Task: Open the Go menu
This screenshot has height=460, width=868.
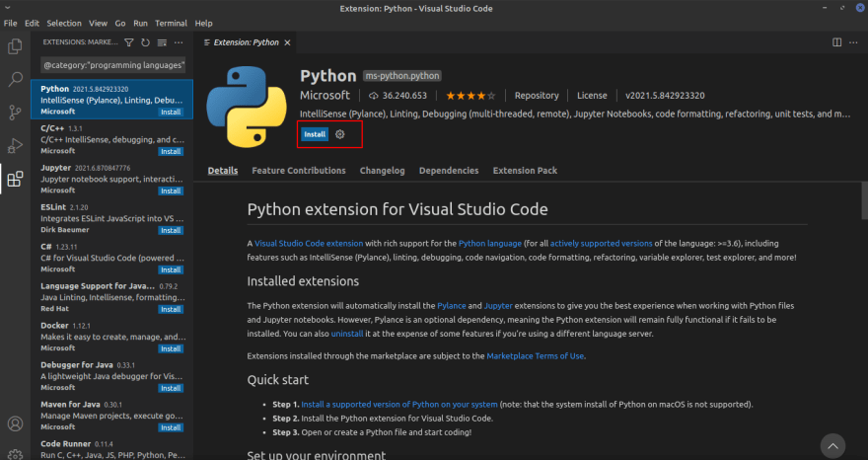Action: point(120,24)
